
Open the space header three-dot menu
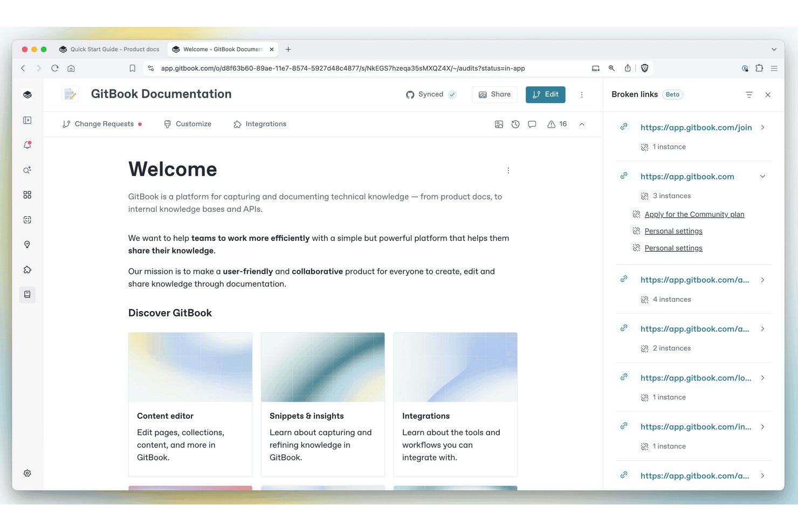coord(582,94)
